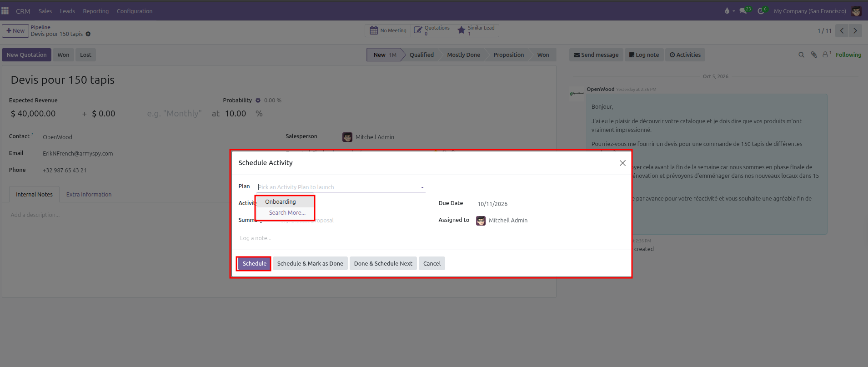Click the Schedule button
This screenshot has height=367, width=868.
coord(254,264)
